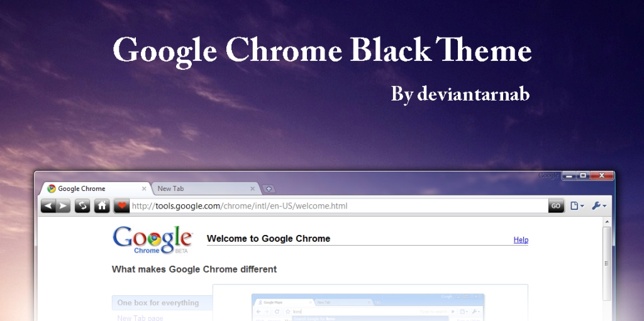Click the feature preview screenshot thumbnail
The image size is (644, 321).
pyautogui.click(x=368, y=307)
